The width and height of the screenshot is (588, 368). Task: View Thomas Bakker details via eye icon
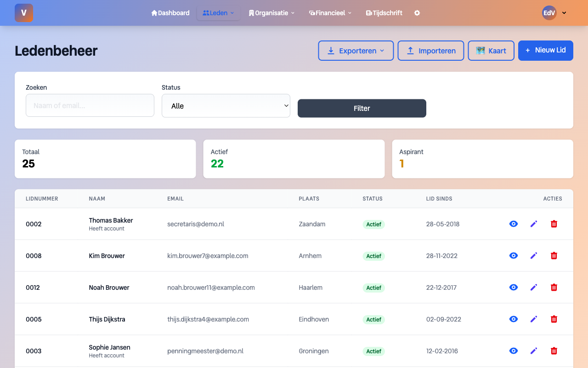point(514,224)
